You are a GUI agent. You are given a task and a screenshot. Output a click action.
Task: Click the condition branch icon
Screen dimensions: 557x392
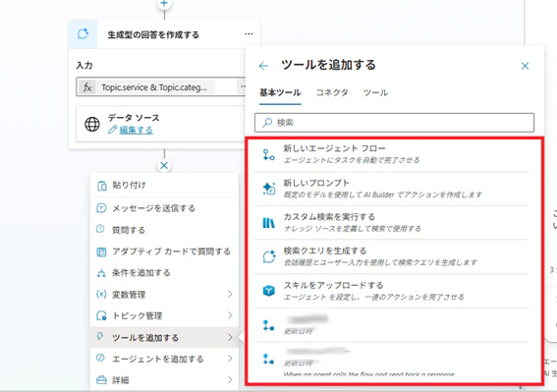[101, 273]
